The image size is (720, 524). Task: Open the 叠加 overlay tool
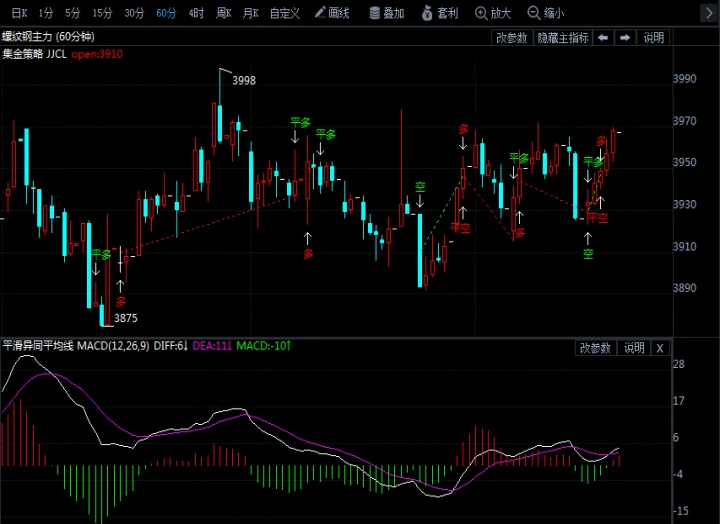pyautogui.click(x=387, y=13)
